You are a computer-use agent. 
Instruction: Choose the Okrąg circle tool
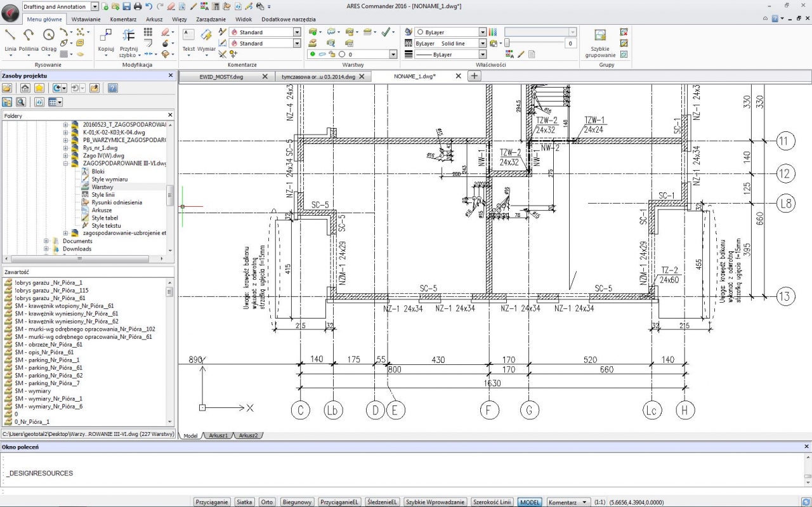point(49,37)
